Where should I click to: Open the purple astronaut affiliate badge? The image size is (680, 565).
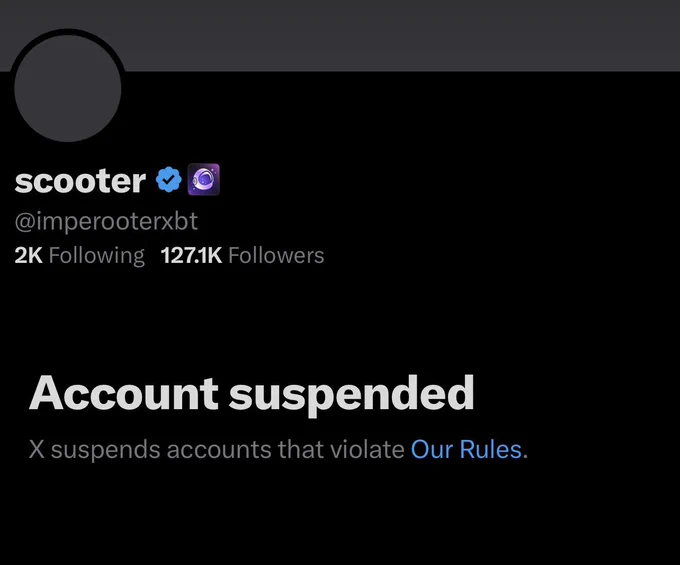pyautogui.click(x=203, y=179)
